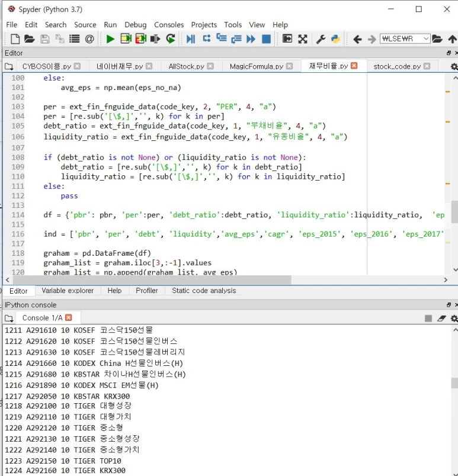Viewport: 458px width, 476px height.
Task: Browse editor tabs icon
Action: (9, 66)
